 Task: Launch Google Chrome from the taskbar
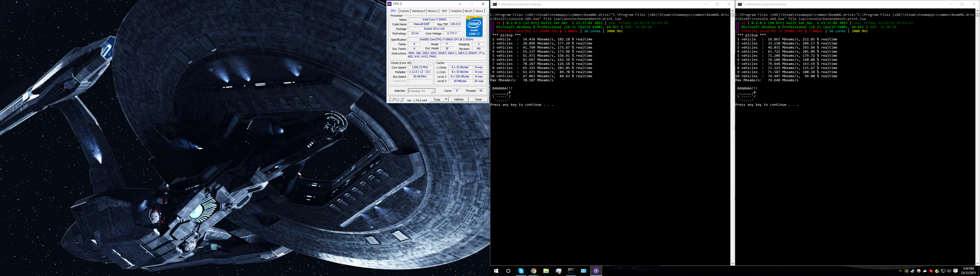pos(533,271)
